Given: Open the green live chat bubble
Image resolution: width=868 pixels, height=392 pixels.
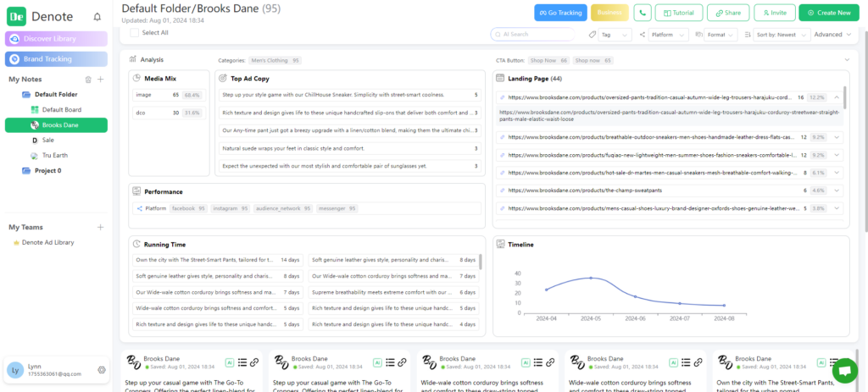Looking at the screenshot, I should click(x=845, y=370).
